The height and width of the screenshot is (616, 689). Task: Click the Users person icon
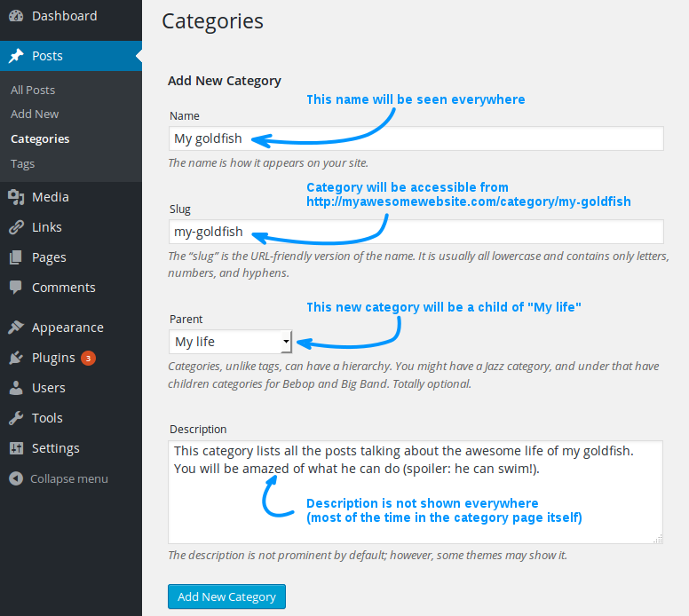[x=16, y=388]
